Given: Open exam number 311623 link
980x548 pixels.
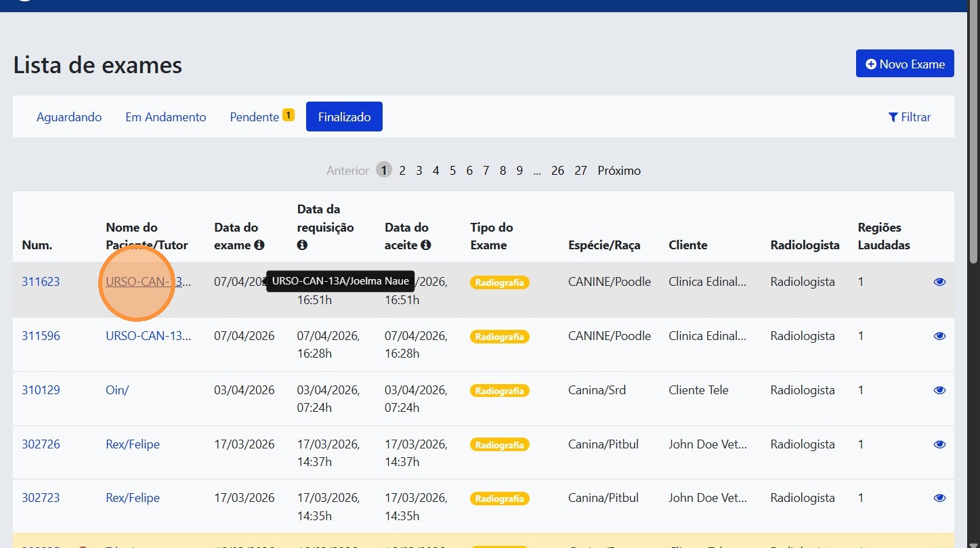Looking at the screenshot, I should click(x=41, y=282).
